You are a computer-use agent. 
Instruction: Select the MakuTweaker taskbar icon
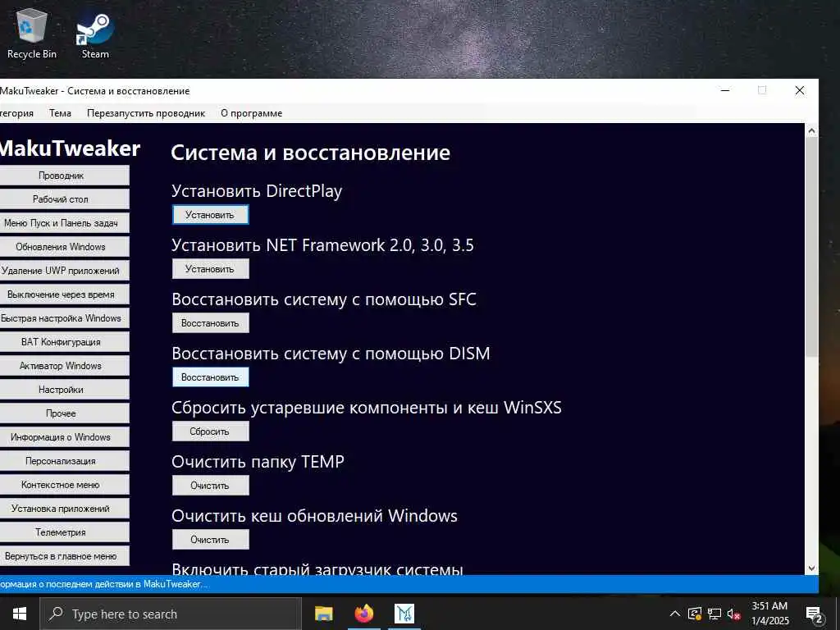pyautogui.click(x=404, y=614)
